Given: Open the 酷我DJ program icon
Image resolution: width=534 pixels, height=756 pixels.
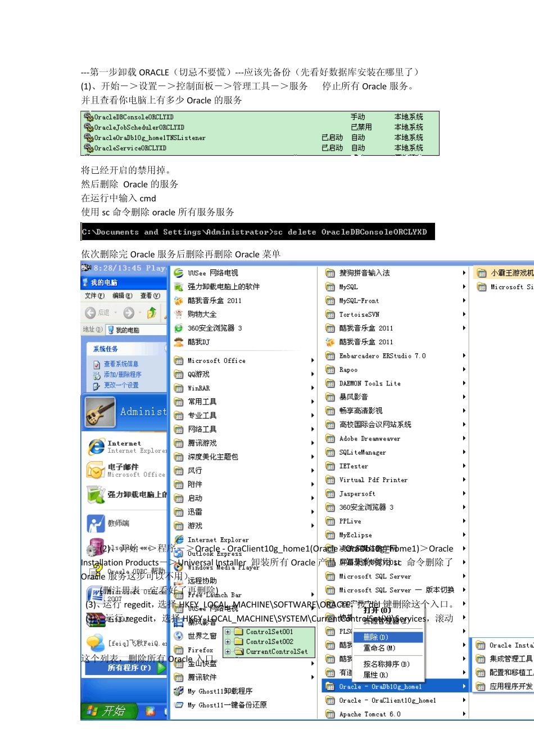Looking at the screenshot, I should coord(179,341).
